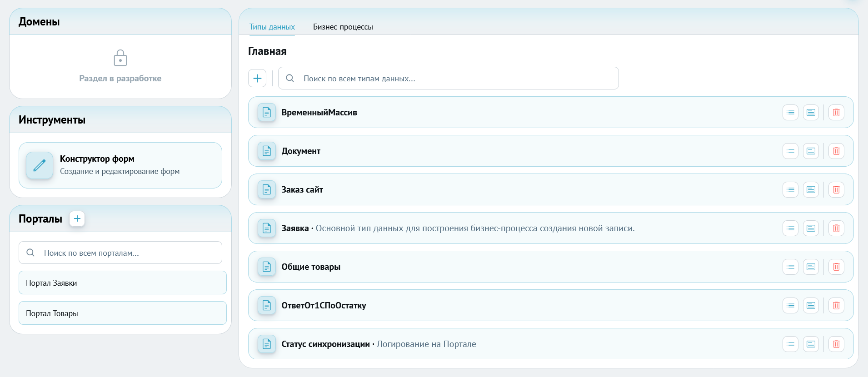This screenshot has height=377, width=868.
Task: Delete the Статус синхронизации data type
Action: [x=836, y=344]
